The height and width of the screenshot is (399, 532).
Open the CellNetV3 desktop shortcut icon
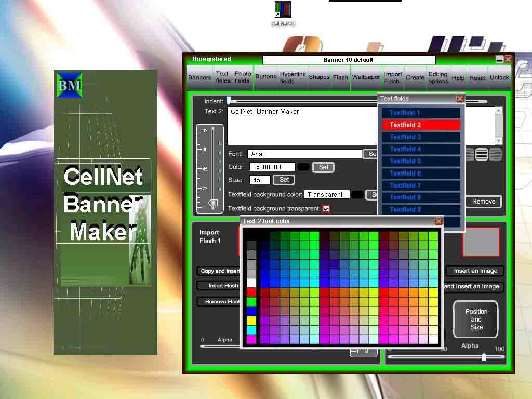[x=283, y=13]
